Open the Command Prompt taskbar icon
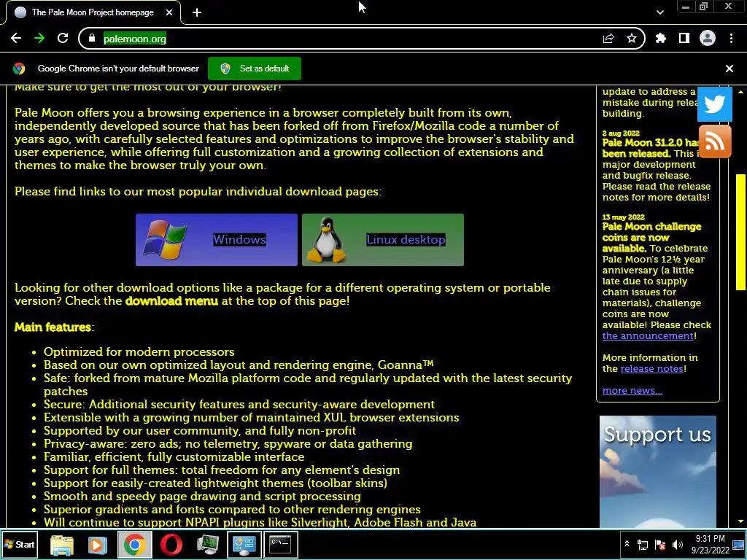Viewport: 747px width, 560px height. coord(281,544)
